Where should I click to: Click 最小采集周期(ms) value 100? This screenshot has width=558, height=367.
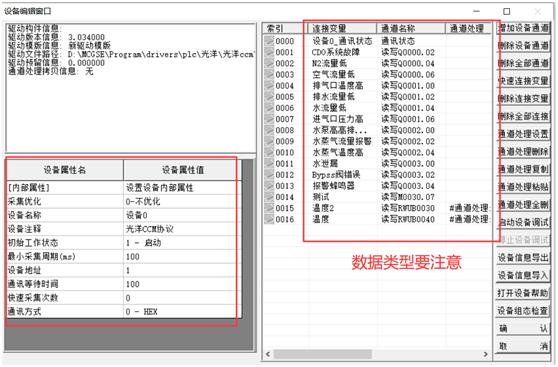pos(182,257)
